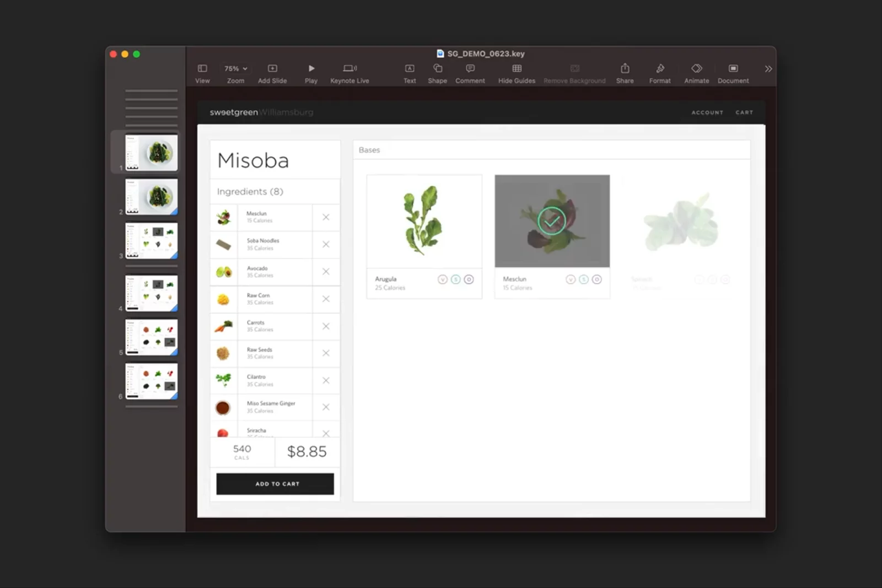Click the V icon on the Arugula card

[x=443, y=279]
